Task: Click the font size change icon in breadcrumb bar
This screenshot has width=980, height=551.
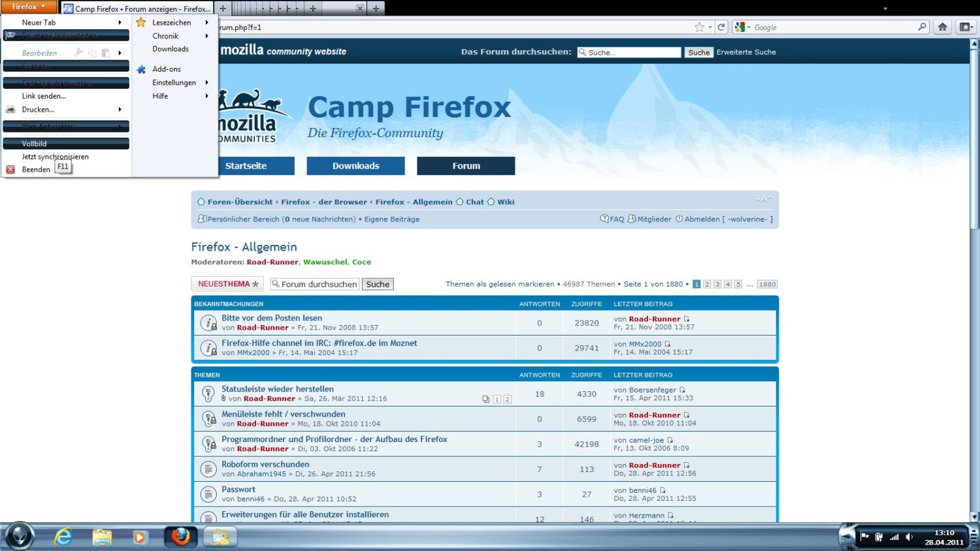Action: (x=764, y=199)
